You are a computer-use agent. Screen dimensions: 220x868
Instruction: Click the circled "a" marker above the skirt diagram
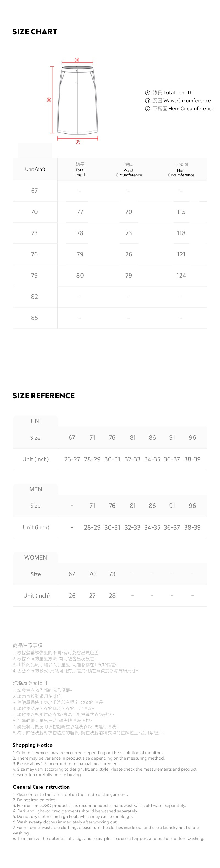[x=77, y=60]
